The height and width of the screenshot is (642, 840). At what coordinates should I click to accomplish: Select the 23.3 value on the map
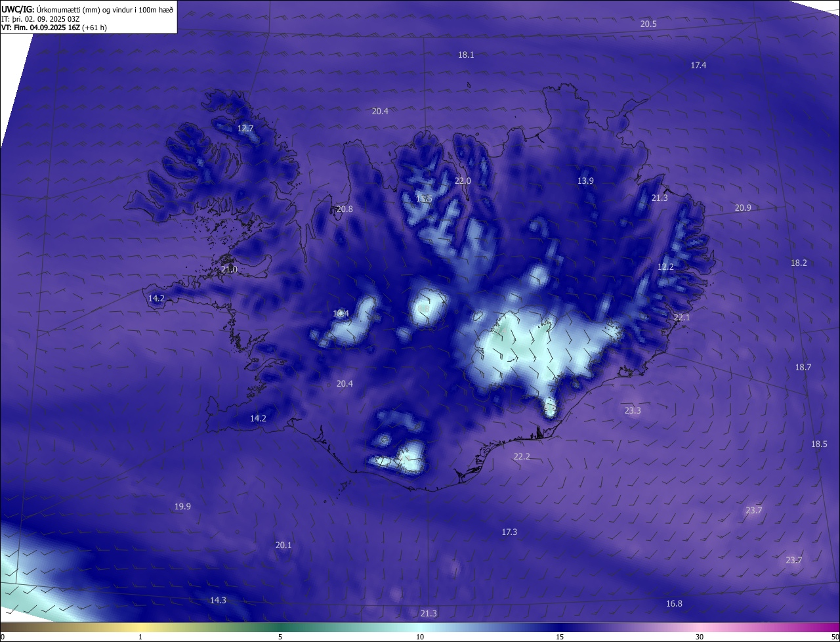(633, 410)
